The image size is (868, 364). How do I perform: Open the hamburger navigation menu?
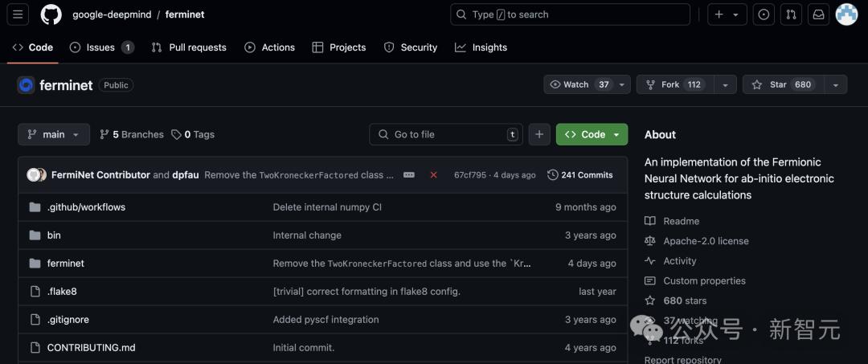(x=18, y=14)
